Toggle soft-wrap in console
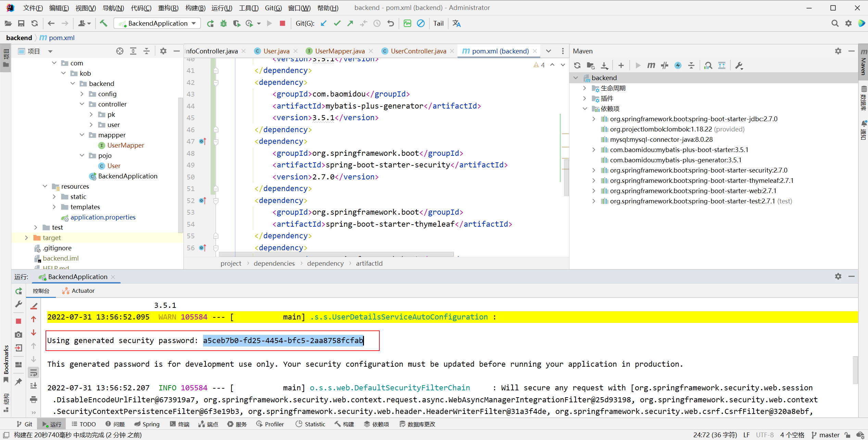 pos(34,373)
